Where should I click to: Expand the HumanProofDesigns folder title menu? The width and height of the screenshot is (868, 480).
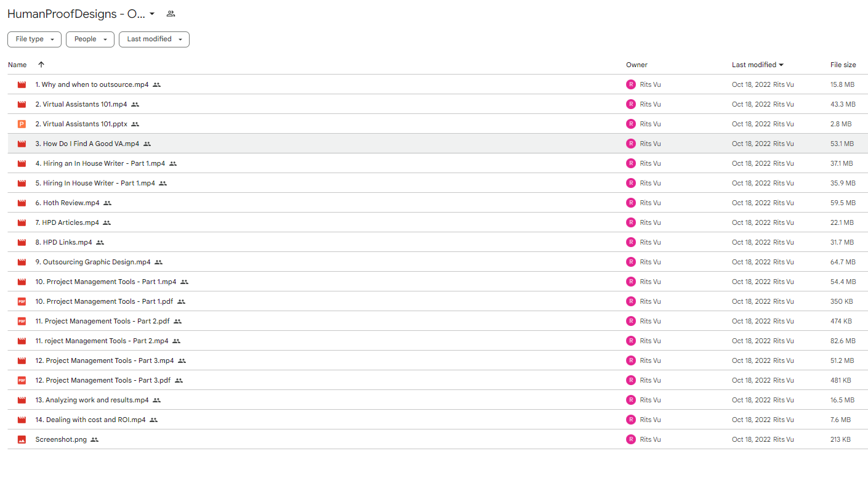(x=152, y=14)
